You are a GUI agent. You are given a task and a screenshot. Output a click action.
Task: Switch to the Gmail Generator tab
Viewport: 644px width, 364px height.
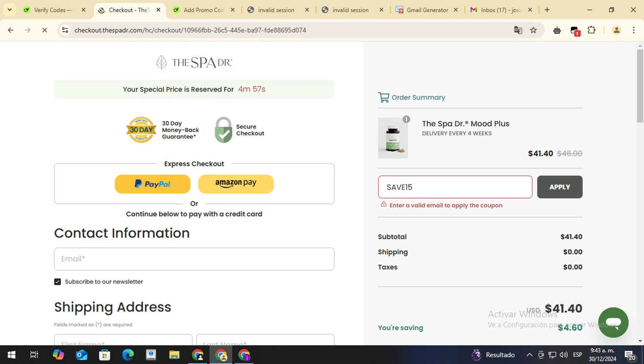427,10
